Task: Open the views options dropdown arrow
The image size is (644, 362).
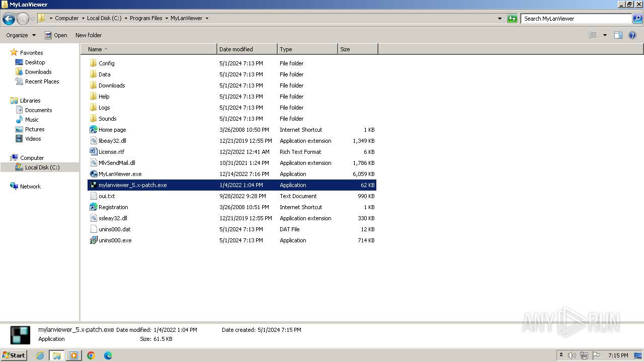Action: tap(605, 35)
